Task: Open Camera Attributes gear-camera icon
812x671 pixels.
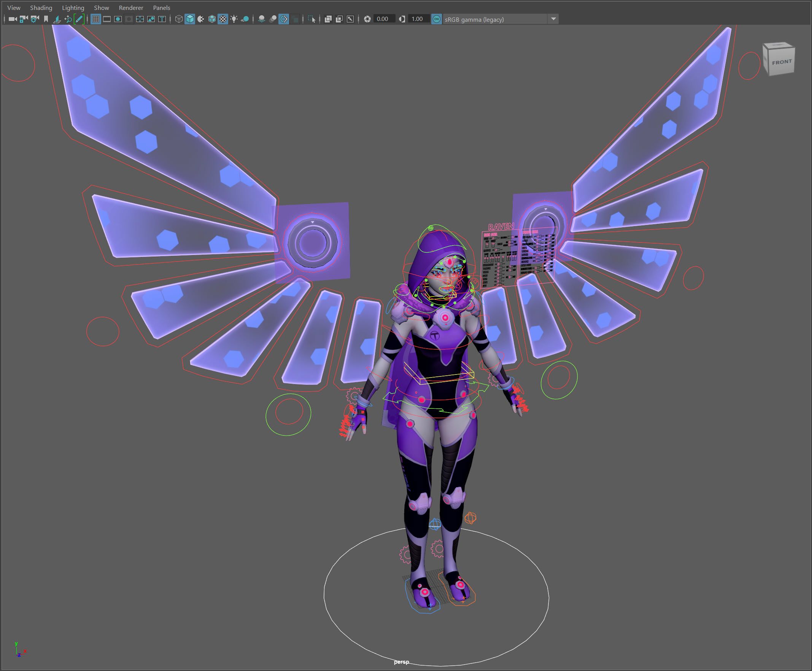Action: (x=35, y=19)
